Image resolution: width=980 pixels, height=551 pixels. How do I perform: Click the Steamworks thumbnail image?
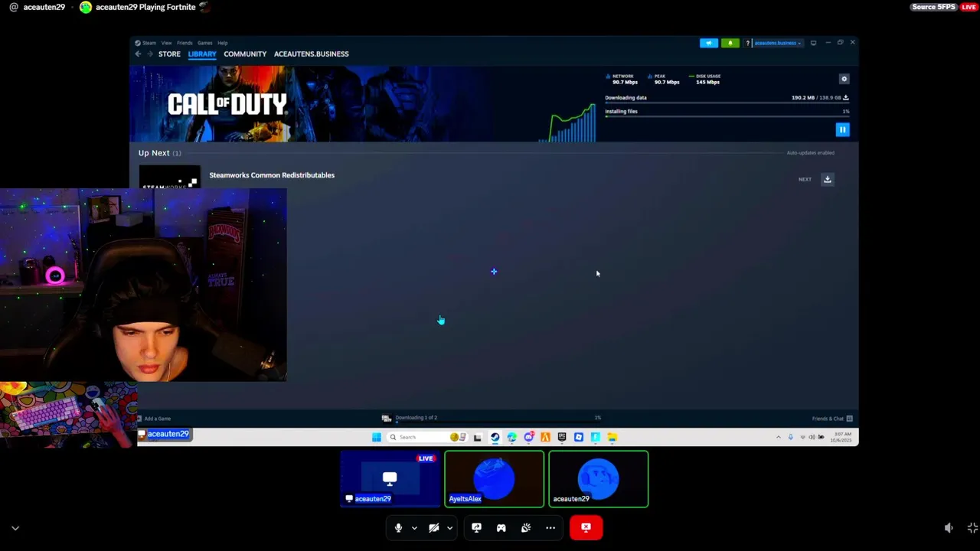[169, 178]
